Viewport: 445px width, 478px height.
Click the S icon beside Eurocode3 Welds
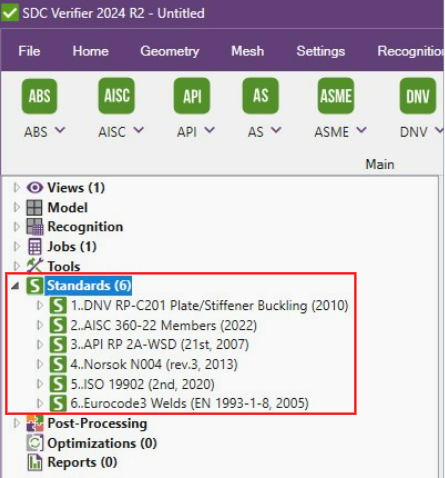tap(58, 403)
